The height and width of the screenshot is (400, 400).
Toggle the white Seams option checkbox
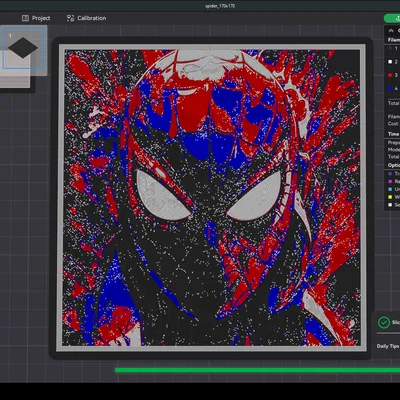[x=390, y=205]
